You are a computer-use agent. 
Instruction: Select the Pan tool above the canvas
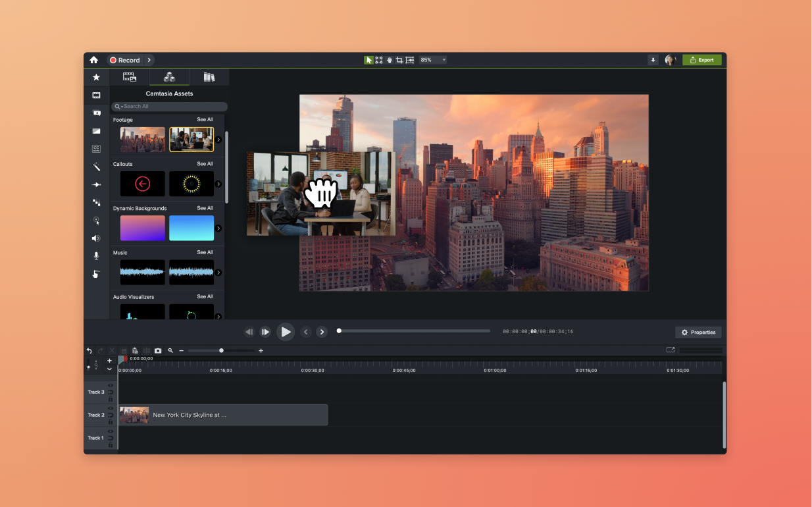click(x=390, y=59)
